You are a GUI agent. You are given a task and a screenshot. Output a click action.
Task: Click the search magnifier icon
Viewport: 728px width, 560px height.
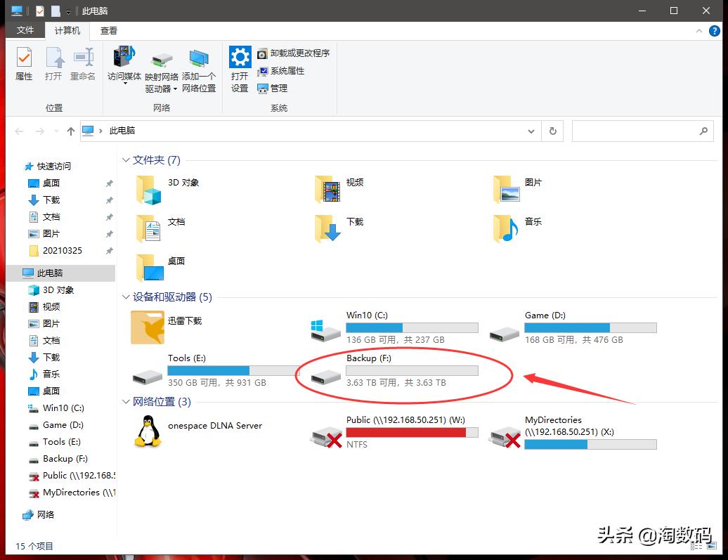pyautogui.click(x=703, y=131)
